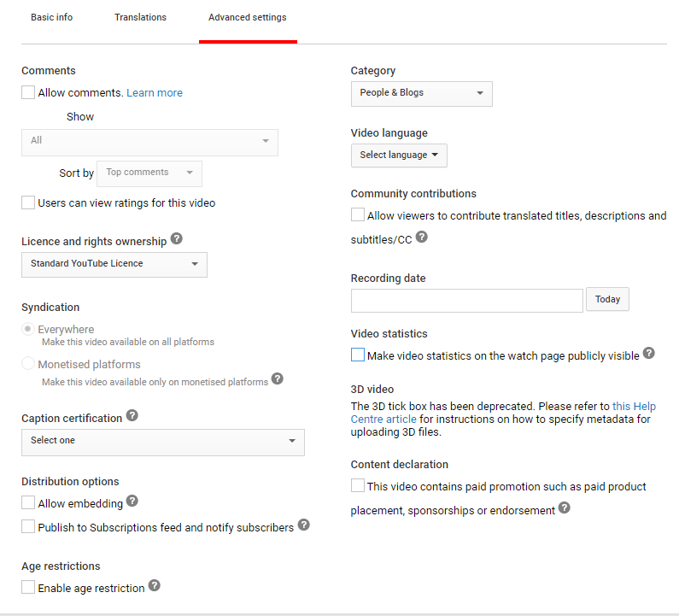
Task: Enable Publish to Subscriptions feed checkbox
Action: (28, 526)
